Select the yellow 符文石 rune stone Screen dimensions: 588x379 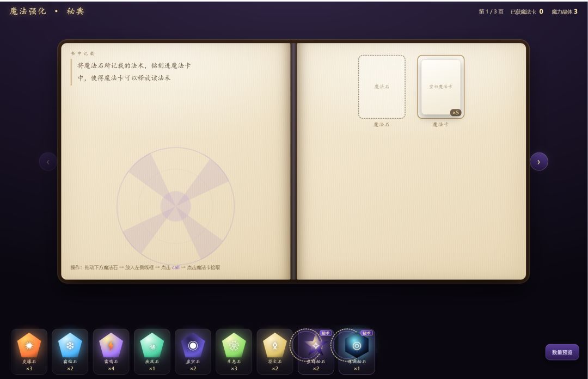pos(275,351)
